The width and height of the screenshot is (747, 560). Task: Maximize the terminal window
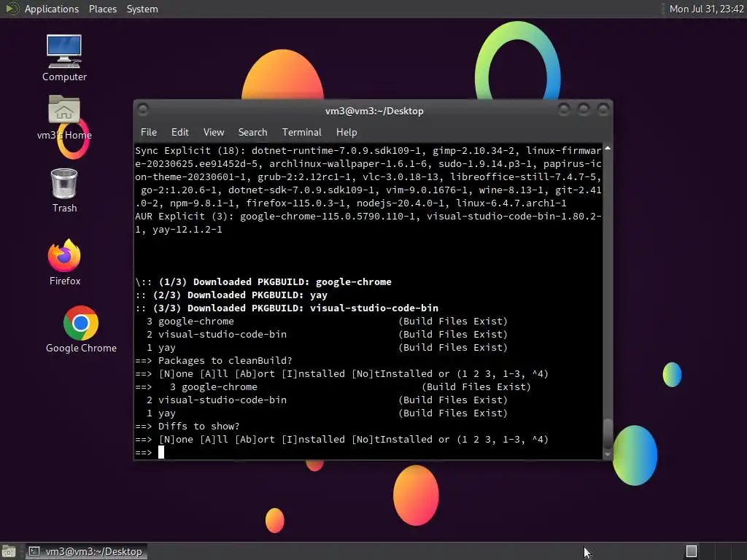pyautogui.click(x=583, y=109)
